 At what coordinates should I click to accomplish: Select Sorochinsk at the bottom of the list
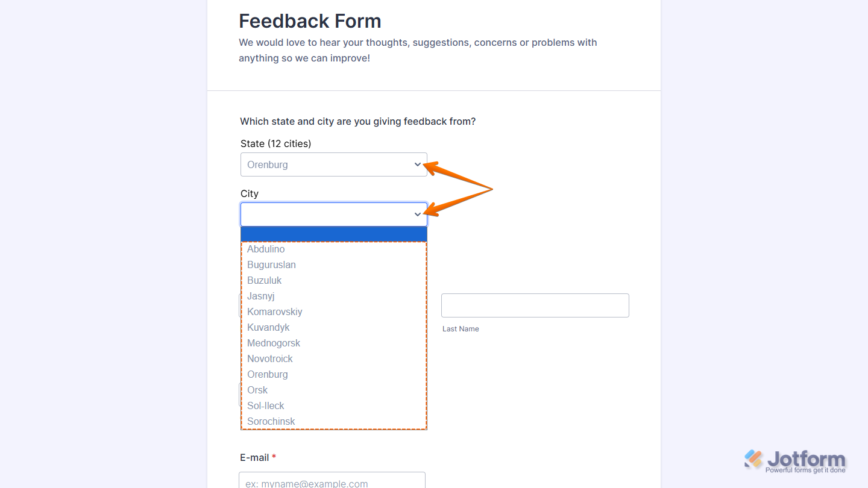point(271,421)
